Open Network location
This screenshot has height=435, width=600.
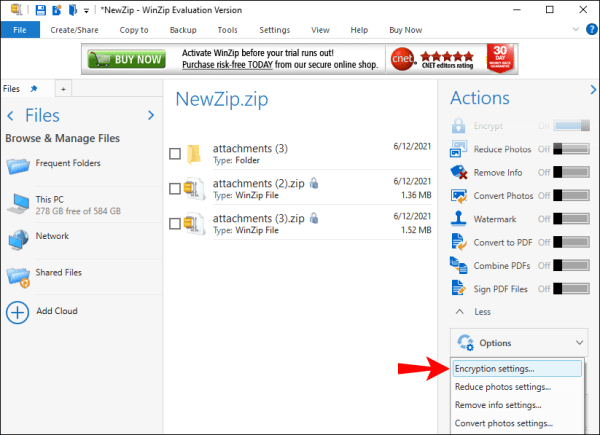click(x=52, y=236)
